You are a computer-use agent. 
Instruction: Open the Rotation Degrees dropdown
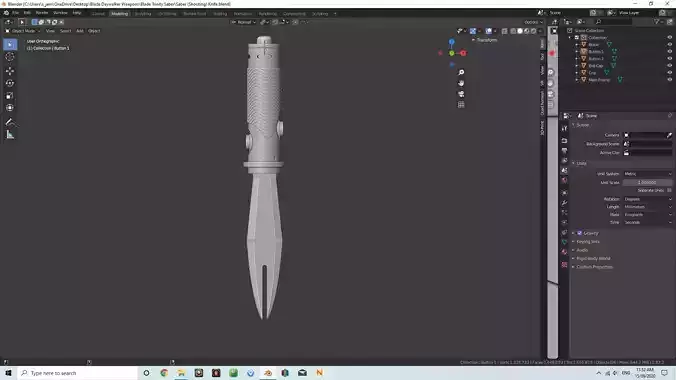pos(648,199)
